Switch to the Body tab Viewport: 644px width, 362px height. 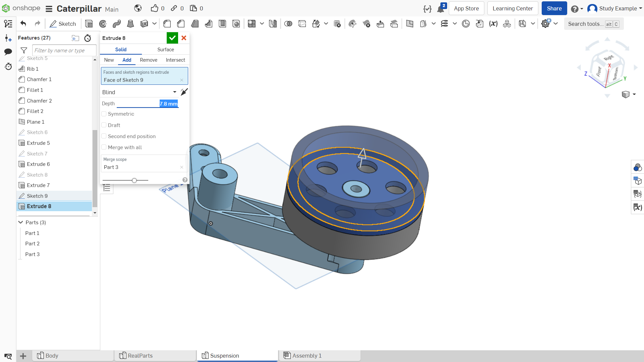click(73, 356)
